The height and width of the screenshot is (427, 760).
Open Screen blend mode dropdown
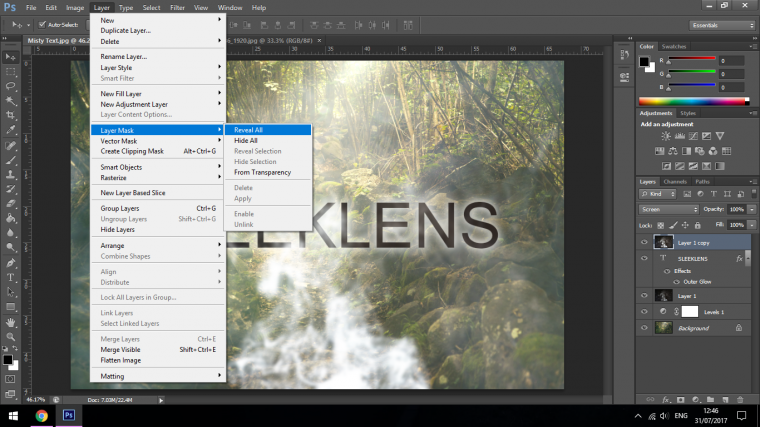click(x=669, y=209)
